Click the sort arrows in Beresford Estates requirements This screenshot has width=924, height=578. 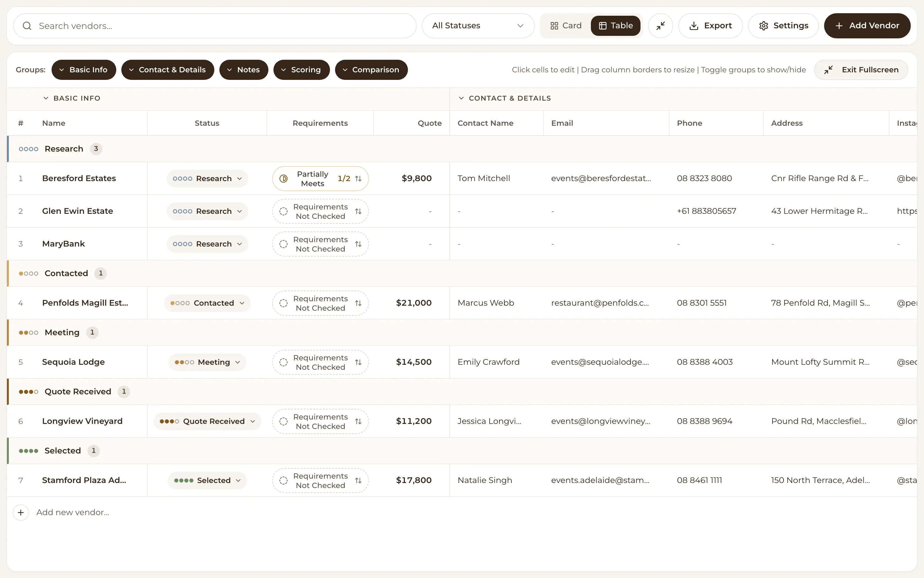pyautogui.click(x=358, y=179)
